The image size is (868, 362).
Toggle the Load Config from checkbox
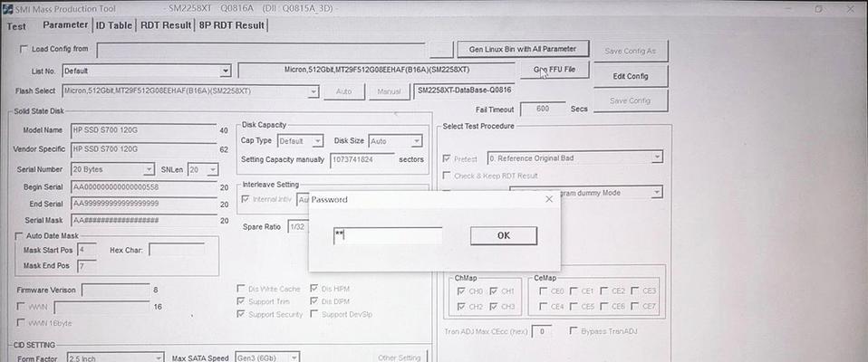point(24,49)
